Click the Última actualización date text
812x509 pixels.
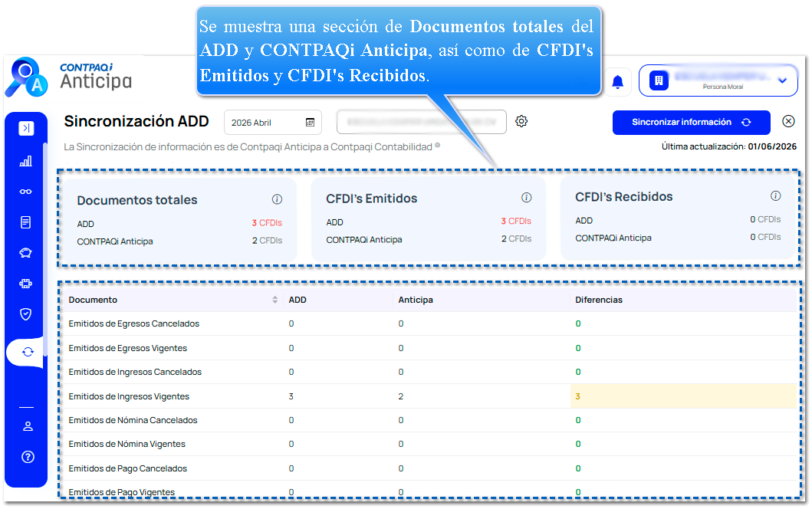click(x=729, y=146)
